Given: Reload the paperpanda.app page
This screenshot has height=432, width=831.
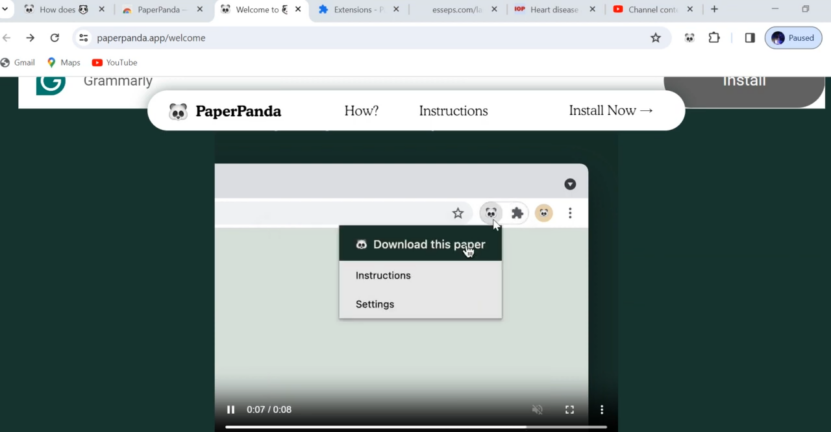Looking at the screenshot, I should (x=55, y=38).
